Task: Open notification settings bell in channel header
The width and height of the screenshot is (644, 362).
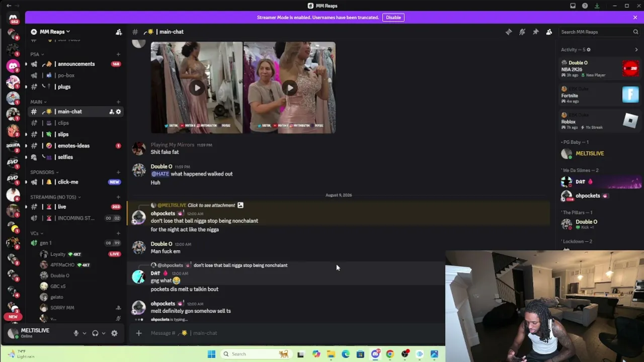Action: pyautogui.click(x=522, y=32)
